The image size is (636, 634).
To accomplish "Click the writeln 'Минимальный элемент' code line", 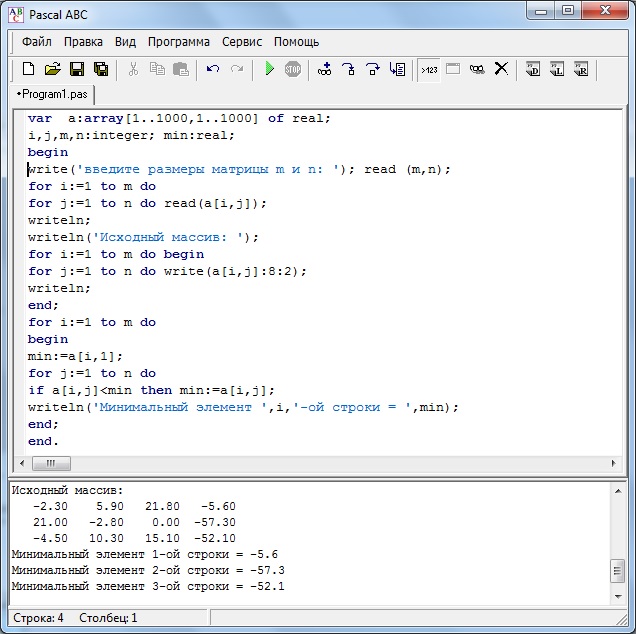I will coord(243,407).
